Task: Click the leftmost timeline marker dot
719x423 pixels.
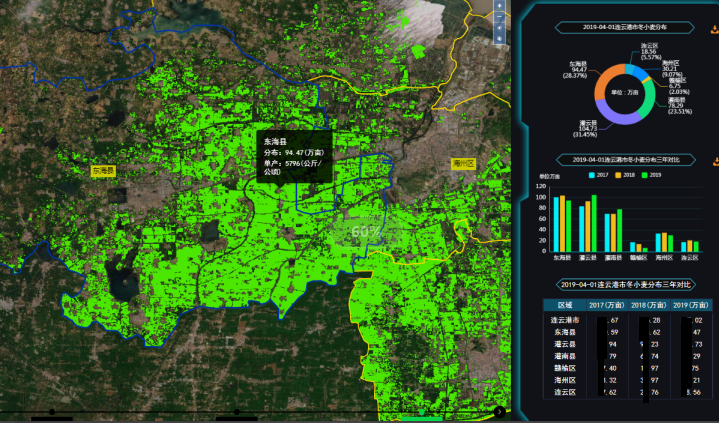Action: pos(52,412)
